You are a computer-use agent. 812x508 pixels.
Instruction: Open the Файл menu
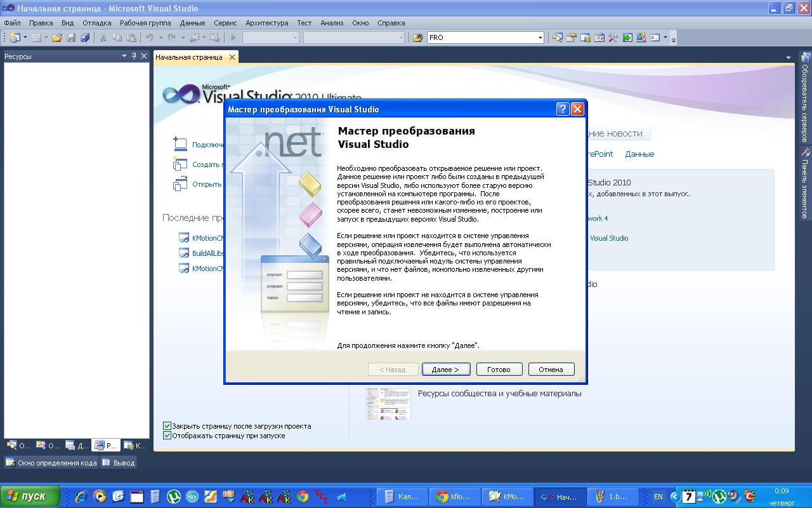(12, 23)
